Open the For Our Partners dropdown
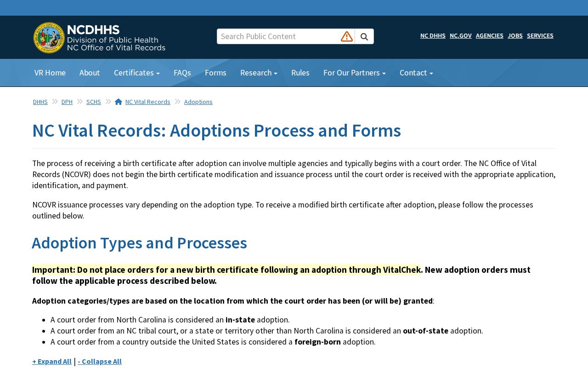Viewport: 588px width, 368px height. pos(355,73)
